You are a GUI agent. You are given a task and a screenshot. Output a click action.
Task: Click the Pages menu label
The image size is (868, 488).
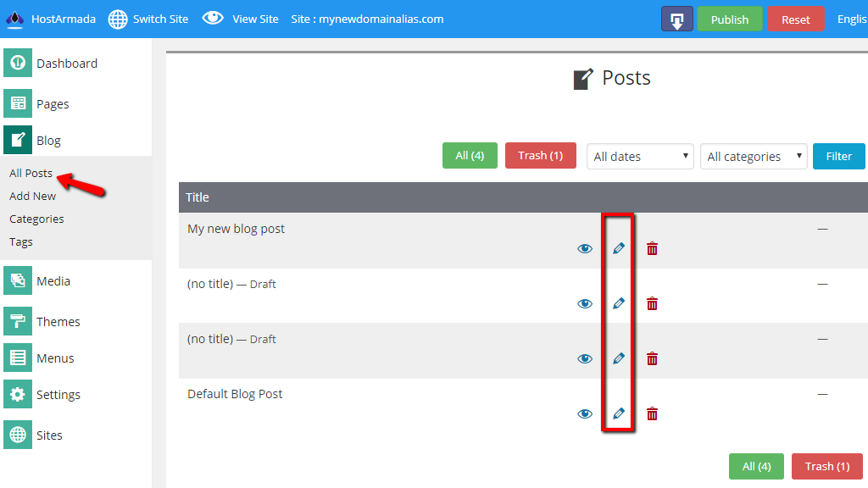[53, 104]
